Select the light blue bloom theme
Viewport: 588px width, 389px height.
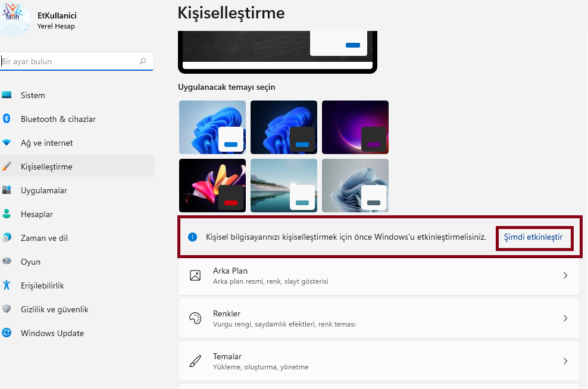[x=212, y=127]
